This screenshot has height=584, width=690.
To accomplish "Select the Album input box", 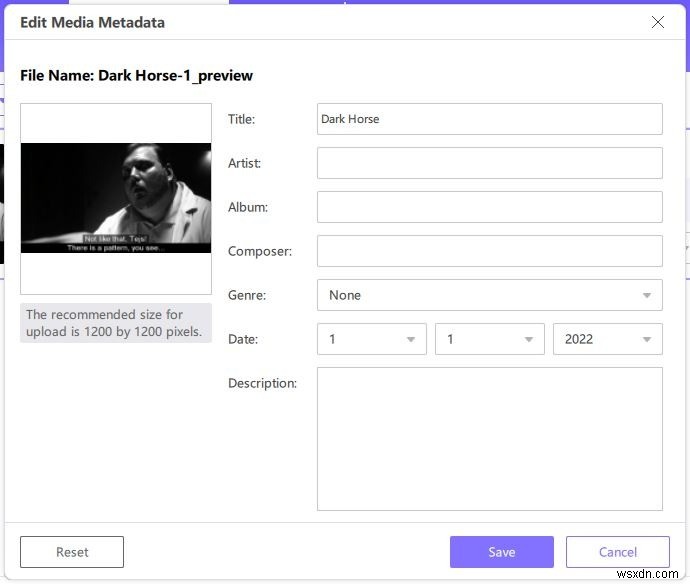I will (489, 207).
